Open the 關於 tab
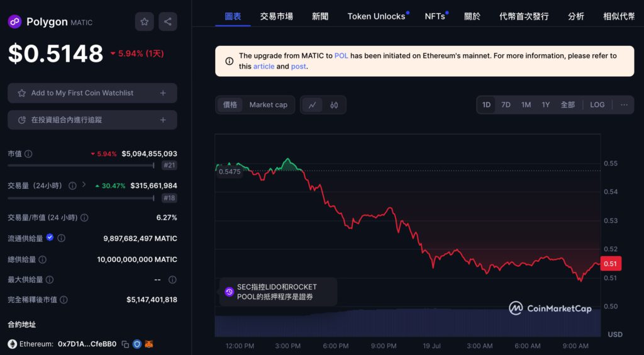644x355 pixels. coord(472,16)
